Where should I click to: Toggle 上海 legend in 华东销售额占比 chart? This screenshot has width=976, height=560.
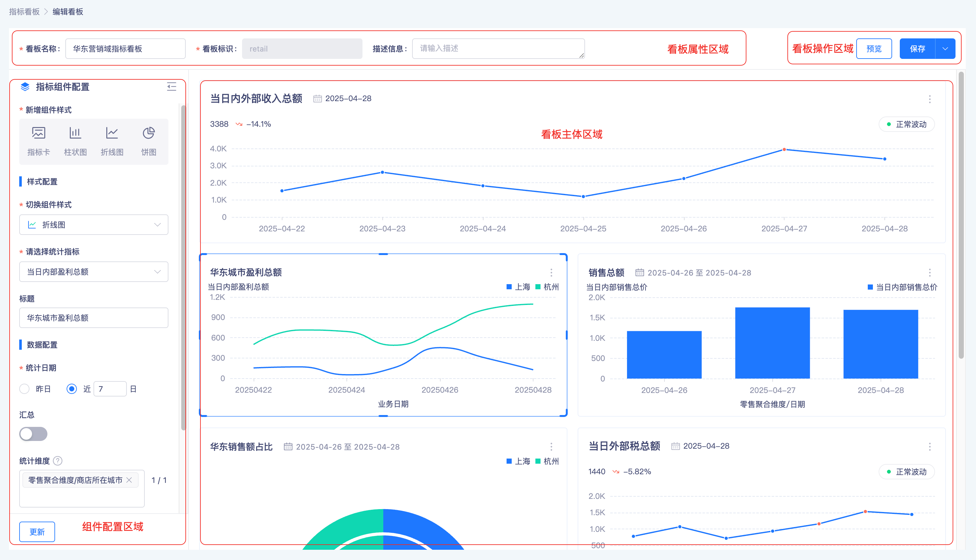tap(518, 461)
